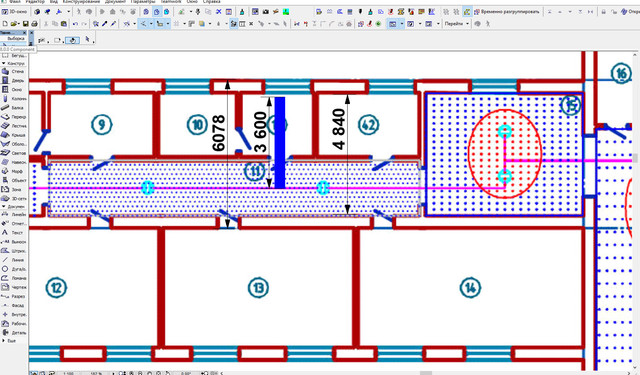The image size is (640, 375).
Task: Select the Slab (Перекрытие) tool
Action: coord(13,117)
